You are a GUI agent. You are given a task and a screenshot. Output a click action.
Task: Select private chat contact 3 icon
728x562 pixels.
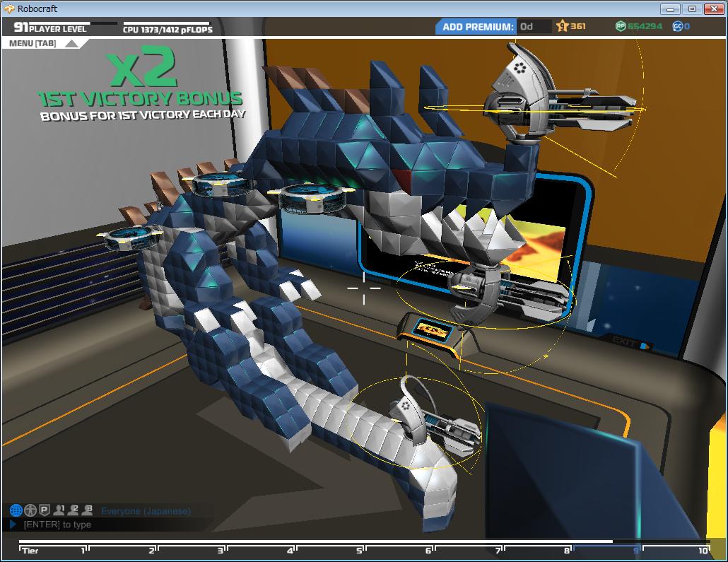(x=87, y=510)
